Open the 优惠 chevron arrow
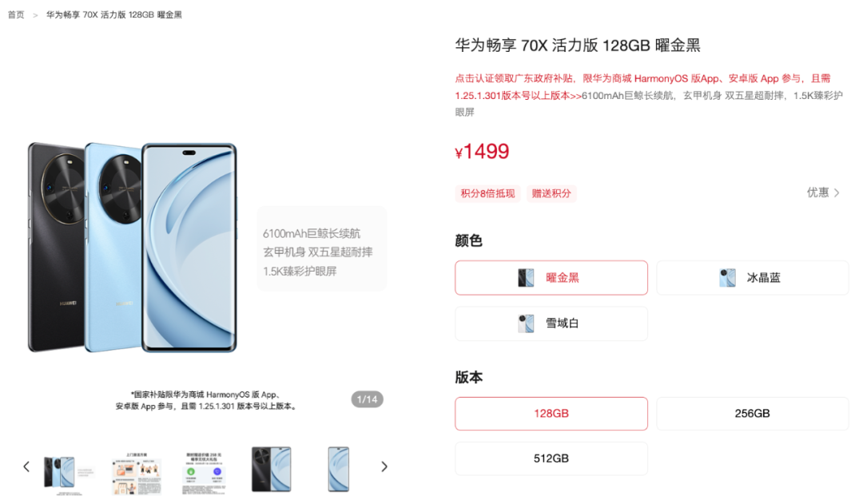 pos(837,192)
